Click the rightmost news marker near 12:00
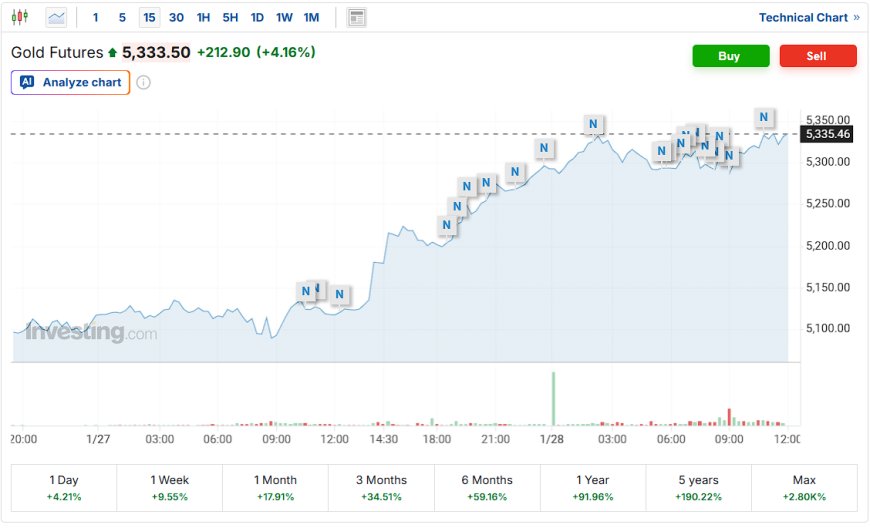 pos(763,117)
